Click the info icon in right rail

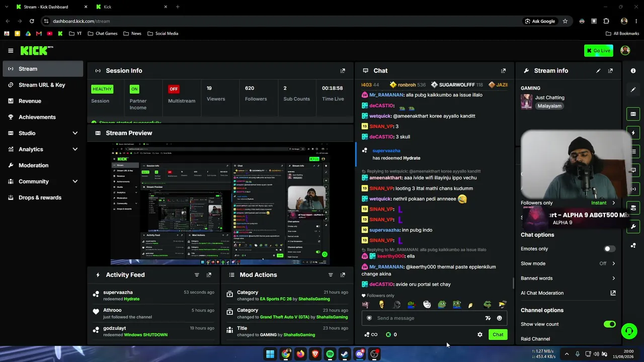(633, 71)
